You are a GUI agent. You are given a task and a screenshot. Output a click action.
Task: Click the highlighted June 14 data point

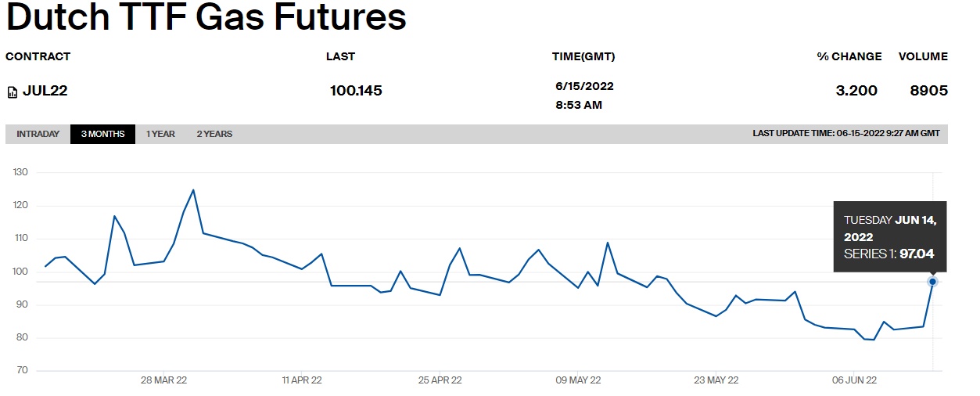[x=932, y=281]
